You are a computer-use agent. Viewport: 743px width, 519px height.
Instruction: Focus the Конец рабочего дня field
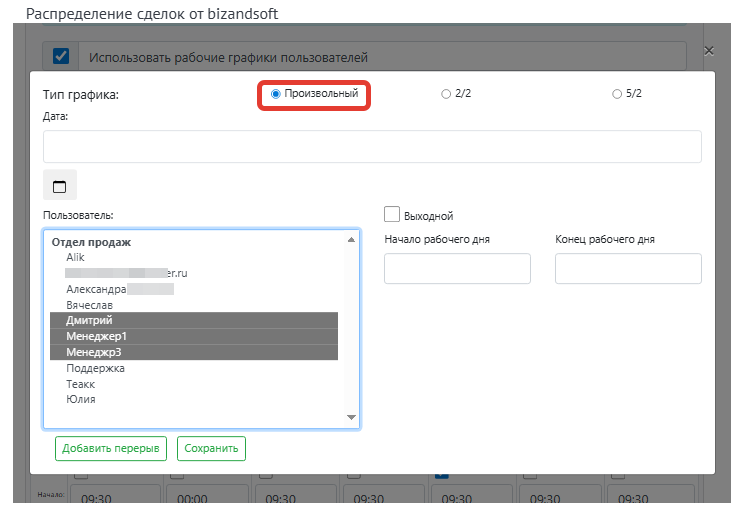pos(628,268)
